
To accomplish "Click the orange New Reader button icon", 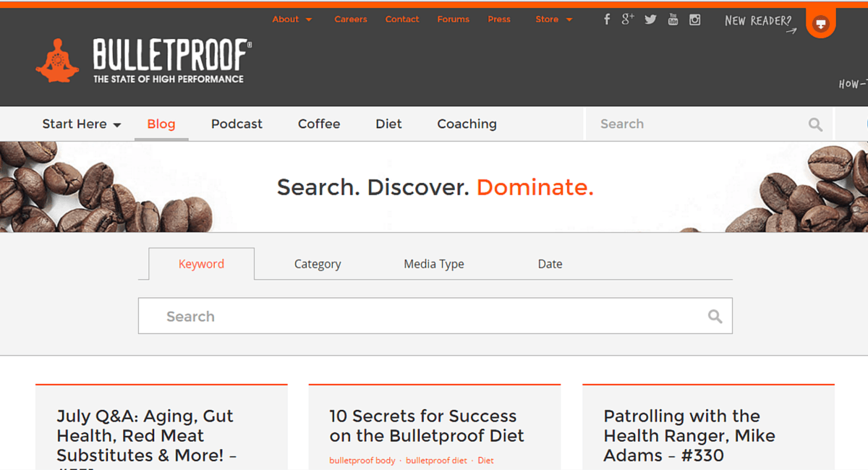I will [x=820, y=23].
